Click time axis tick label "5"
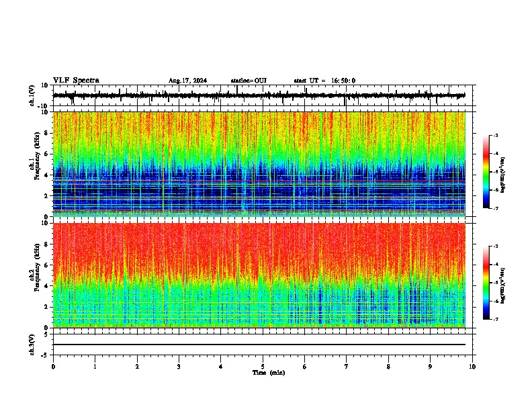 tap(263, 367)
